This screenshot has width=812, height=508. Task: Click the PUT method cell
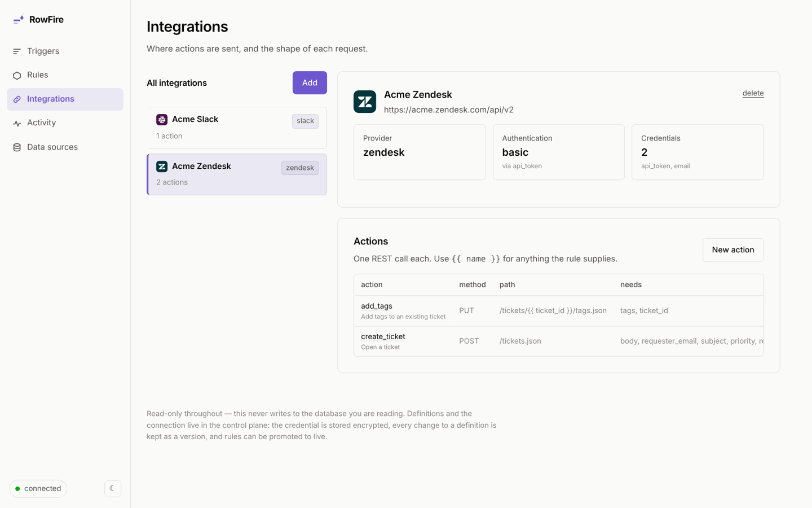(466, 311)
